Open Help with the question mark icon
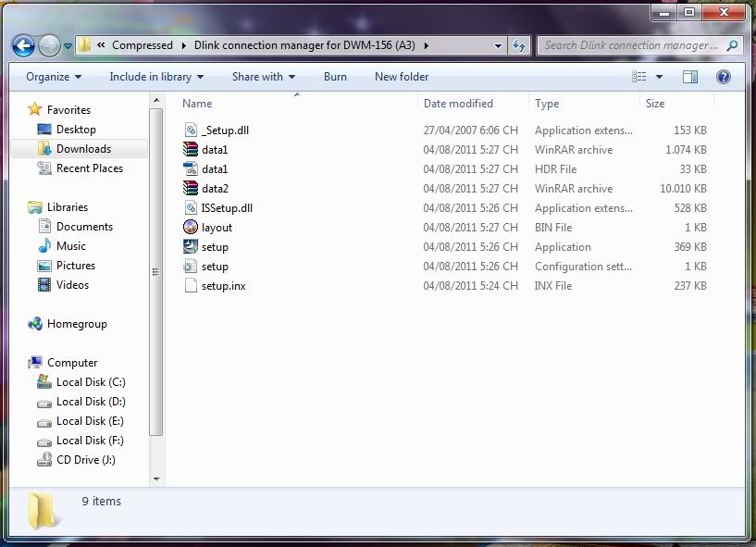Viewport: 756px width, 547px height. point(724,77)
